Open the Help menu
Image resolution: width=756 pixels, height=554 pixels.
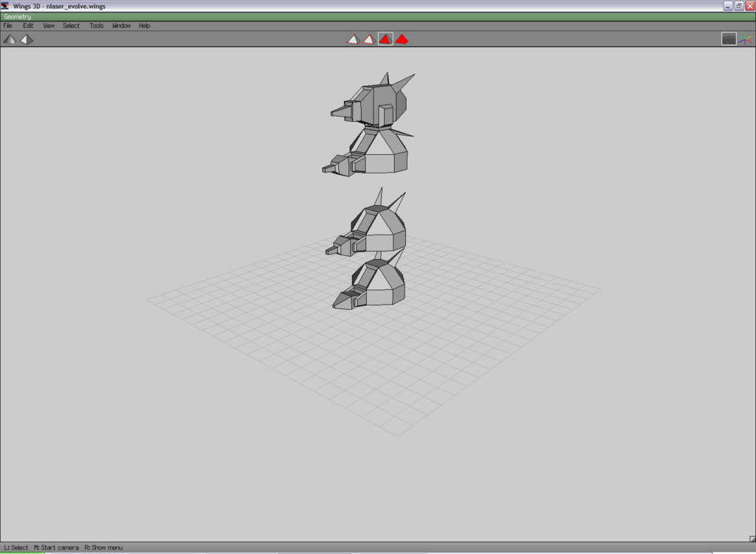(144, 26)
